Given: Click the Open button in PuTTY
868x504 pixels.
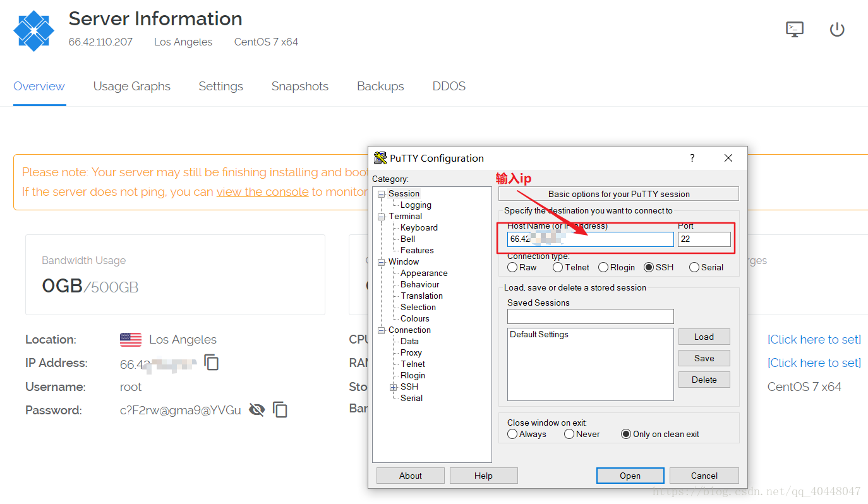Looking at the screenshot, I should (630, 476).
